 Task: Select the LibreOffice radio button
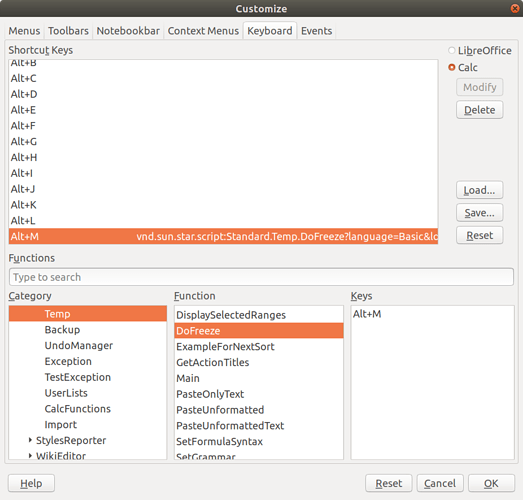tap(452, 50)
